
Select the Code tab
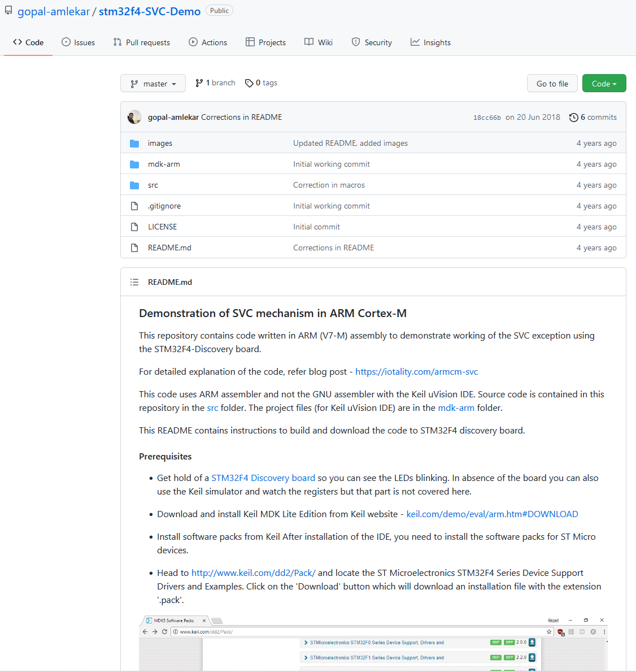(x=28, y=42)
